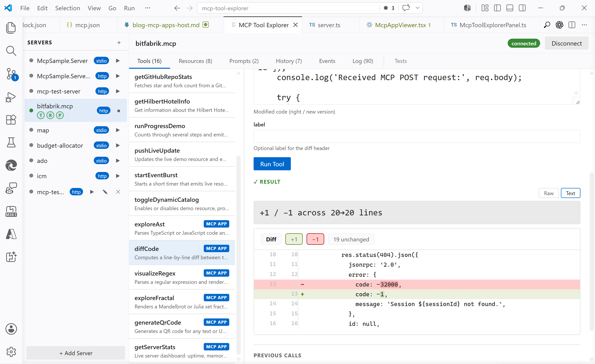Open the MCP servers chat icon in activity bar

(x=11, y=188)
